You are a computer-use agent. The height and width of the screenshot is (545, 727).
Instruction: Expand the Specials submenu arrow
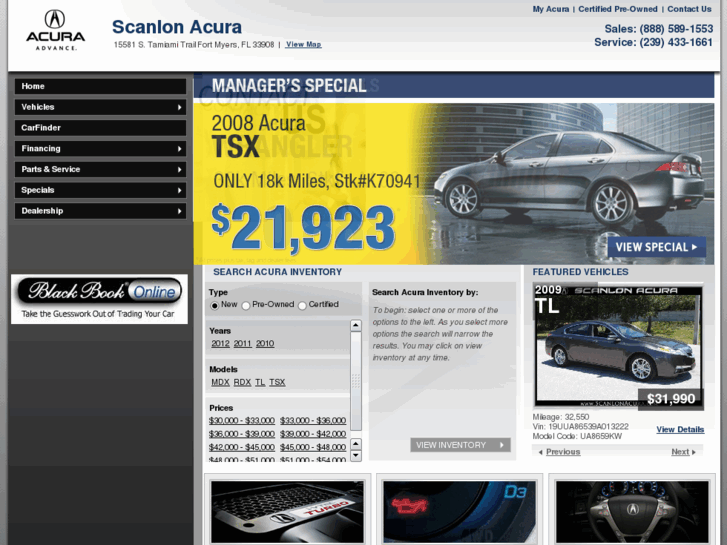179,190
